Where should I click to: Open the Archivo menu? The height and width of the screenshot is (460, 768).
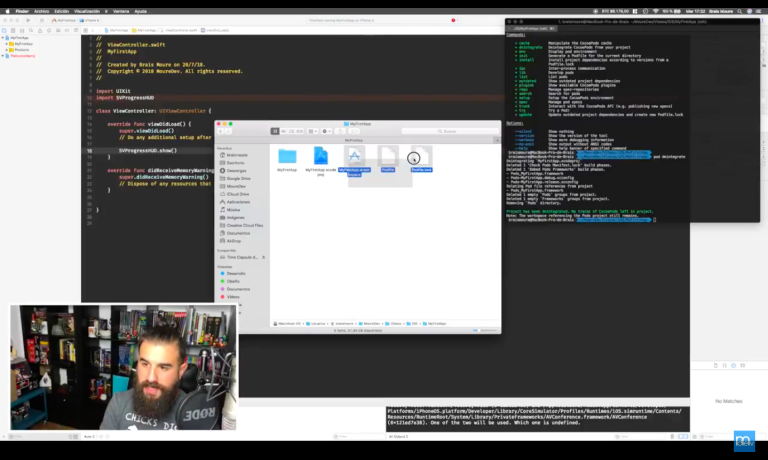tap(41, 11)
